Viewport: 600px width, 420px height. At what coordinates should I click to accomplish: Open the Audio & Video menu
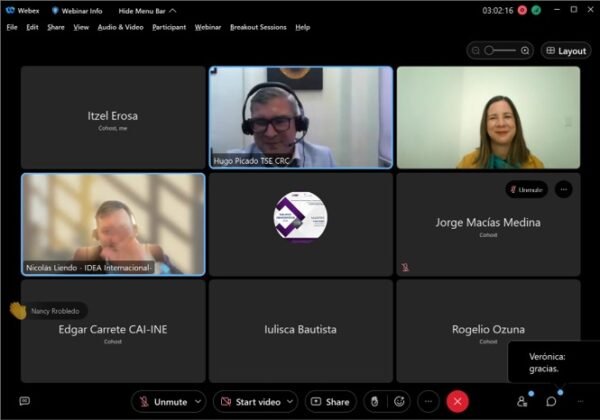(x=121, y=27)
